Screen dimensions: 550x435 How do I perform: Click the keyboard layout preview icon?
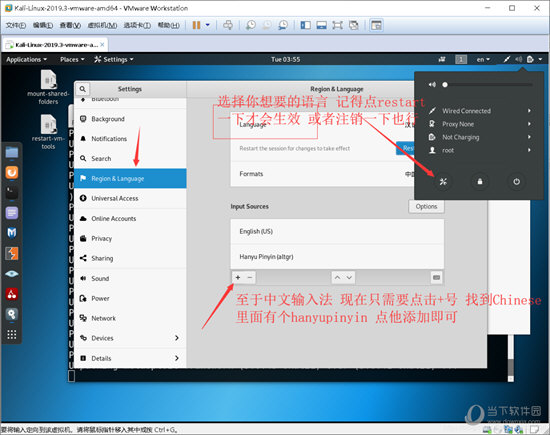point(436,277)
